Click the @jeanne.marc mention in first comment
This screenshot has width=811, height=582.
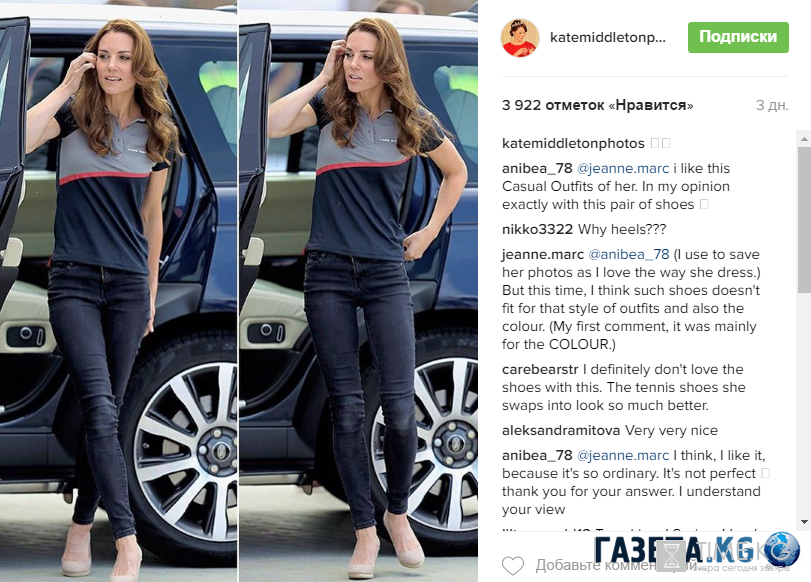click(x=623, y=169)
